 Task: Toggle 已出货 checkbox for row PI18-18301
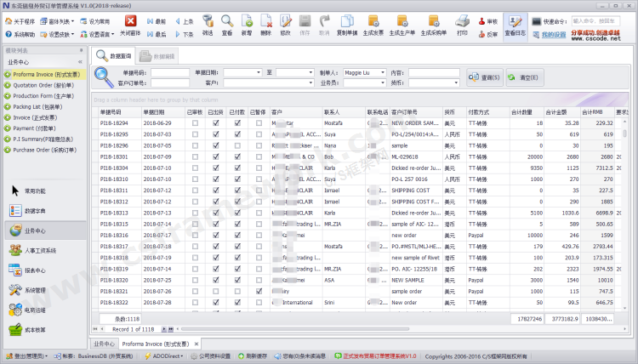pos(216,156)
